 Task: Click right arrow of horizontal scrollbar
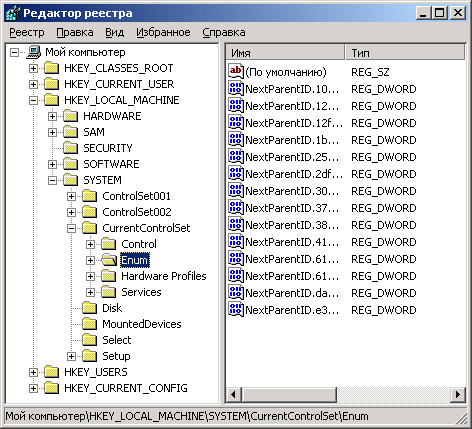(x=458, y=395)
